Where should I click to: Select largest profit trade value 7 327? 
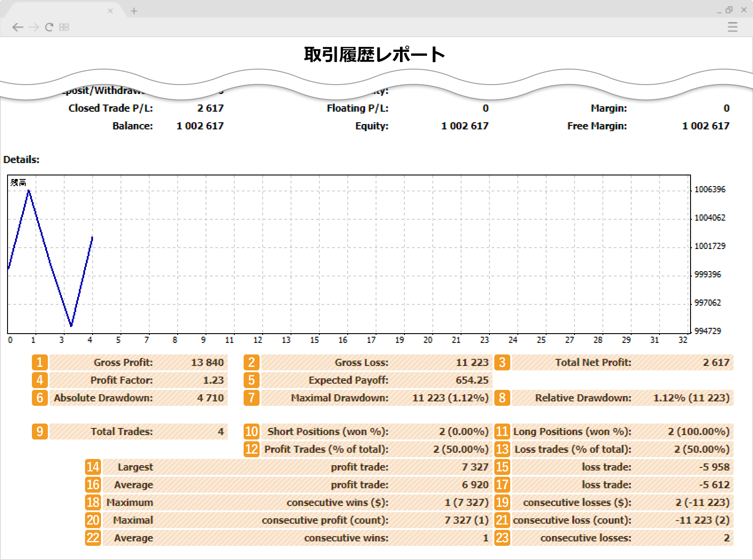point(475,467)
